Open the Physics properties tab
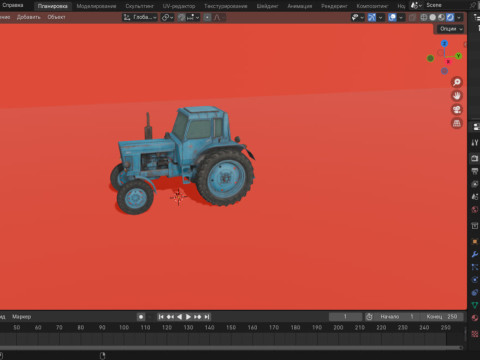The width and height of the screenshot is (480, 360). (x=475, y=280)
